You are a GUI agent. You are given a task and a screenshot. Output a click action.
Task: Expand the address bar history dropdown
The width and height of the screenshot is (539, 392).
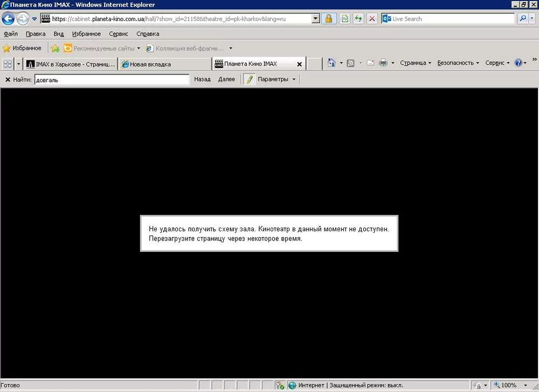click(x=315, y=19)
